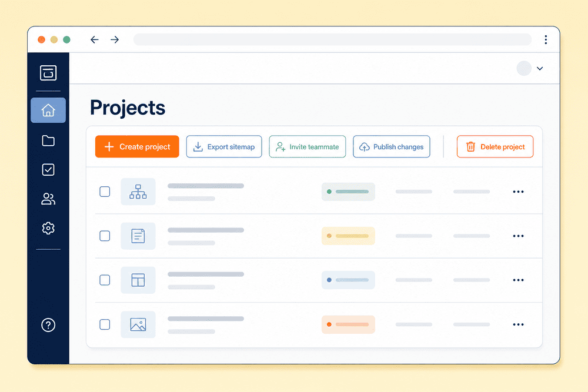Screen dimensions: 588x392
Task: Click the Create project button
Action: (x=137, y=146)
